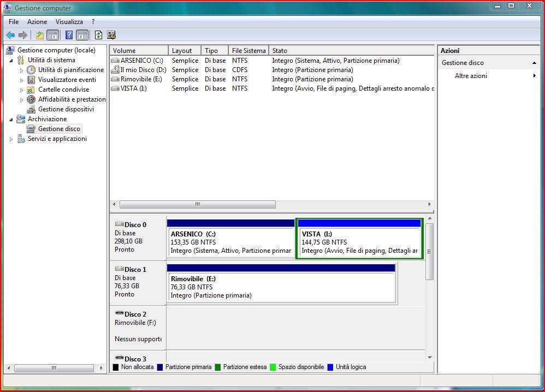
Task: Click the Servizi e applicazioni icon
Action: click(21, 139)
